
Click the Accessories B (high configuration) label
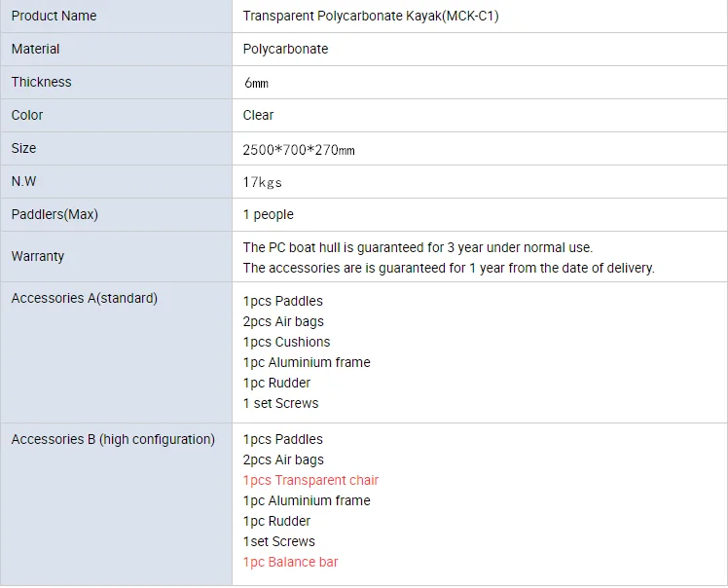(113, 439)
